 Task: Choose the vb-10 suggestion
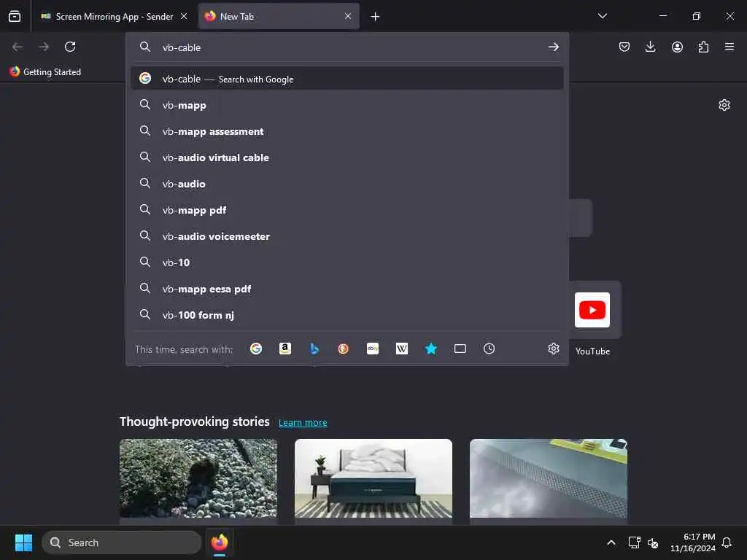tap(347, 262)
